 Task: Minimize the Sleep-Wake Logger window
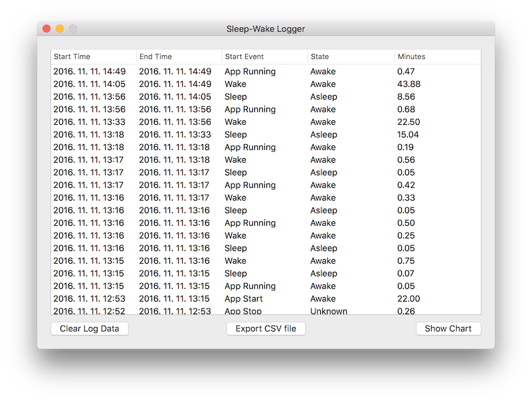60,29
